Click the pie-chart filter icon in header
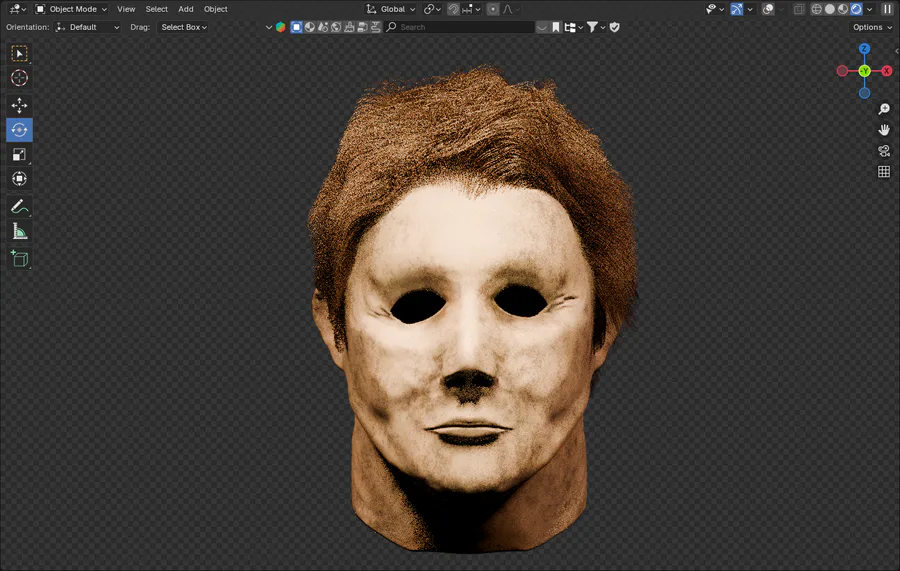Viewport: 900px width, 571px height. pyautogui.click(x=310, y=27)
